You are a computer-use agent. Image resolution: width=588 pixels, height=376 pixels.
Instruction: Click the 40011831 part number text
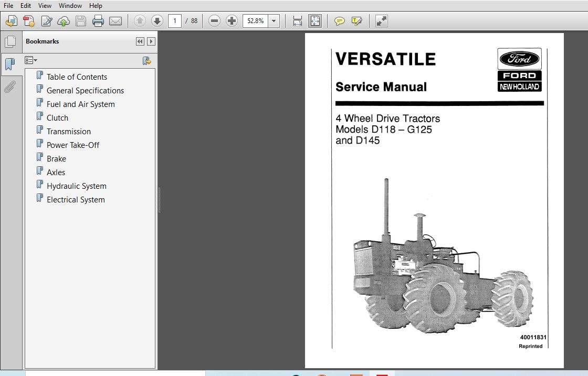click(x=533, y=337)
